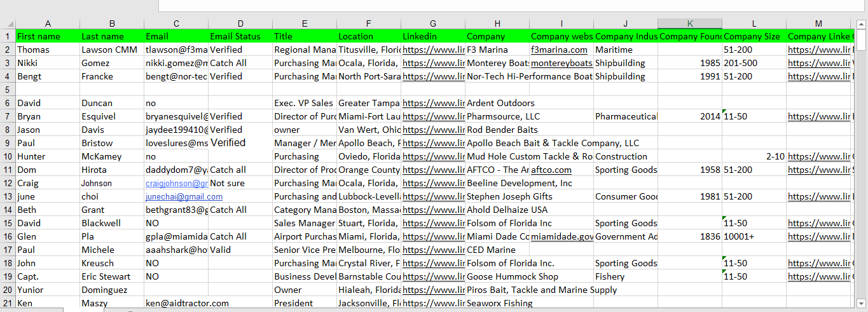Click the Select All corner triangle

(x=8, y=24)
